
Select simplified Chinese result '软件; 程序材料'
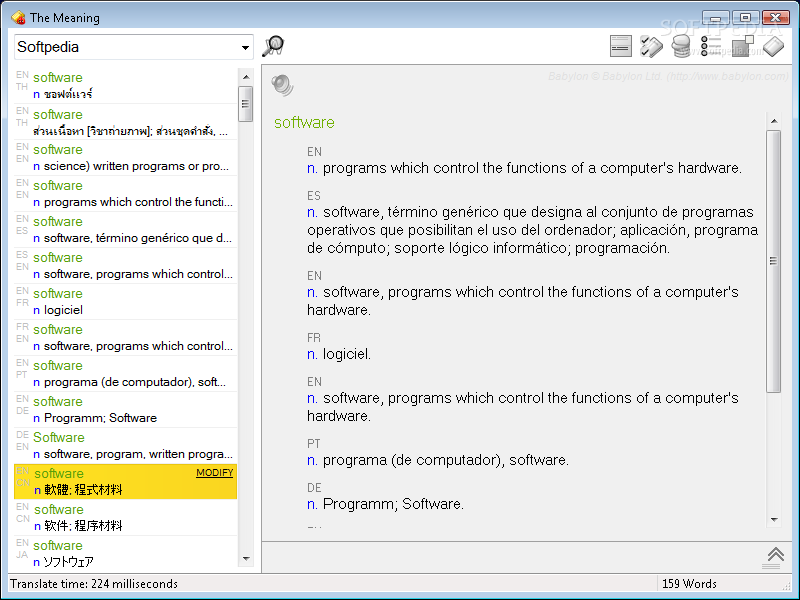[x=126, y=517]
